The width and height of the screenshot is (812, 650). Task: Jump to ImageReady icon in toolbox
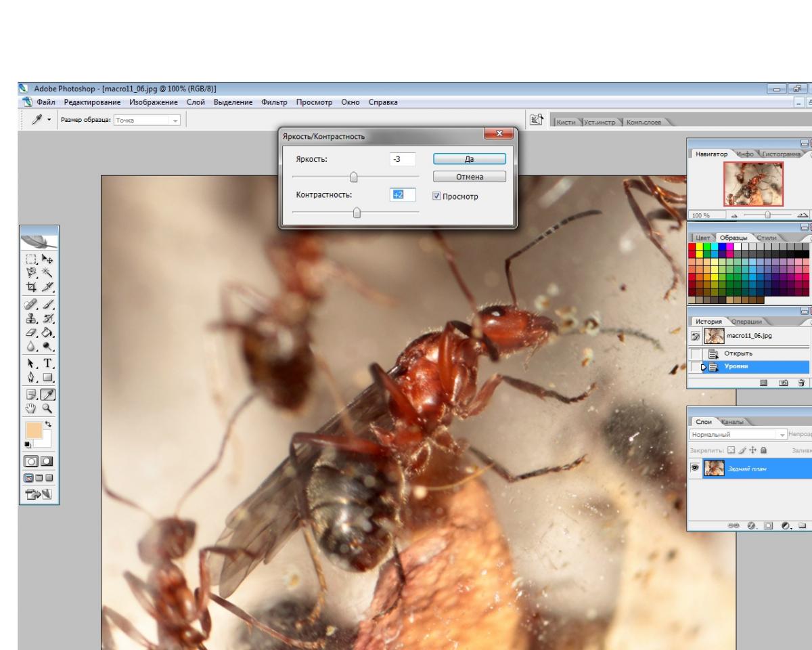(x=39, y=493)
